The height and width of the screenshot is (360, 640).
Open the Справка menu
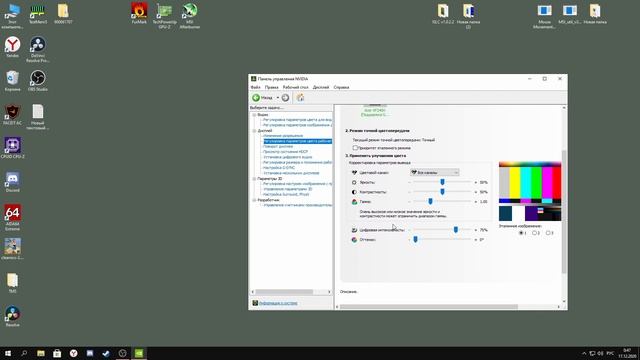point(341,87)
